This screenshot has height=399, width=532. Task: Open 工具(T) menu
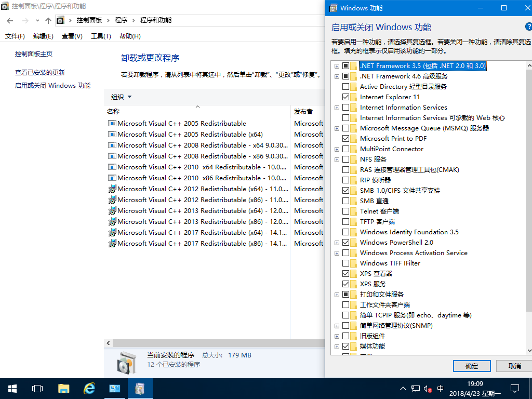coord(101,36)
